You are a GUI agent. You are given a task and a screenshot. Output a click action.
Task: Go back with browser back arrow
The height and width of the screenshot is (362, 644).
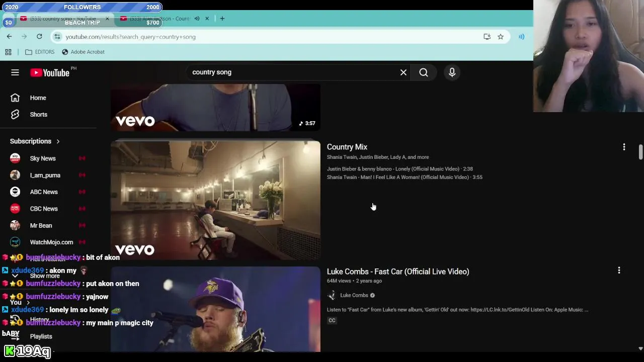(x=9, y=37)
